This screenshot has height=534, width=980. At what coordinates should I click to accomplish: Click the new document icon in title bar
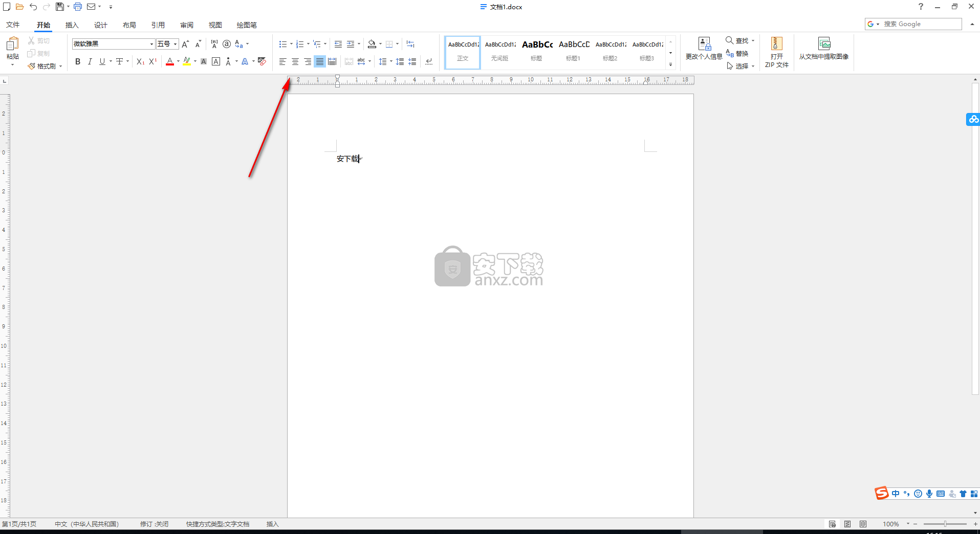coord(7,7)
